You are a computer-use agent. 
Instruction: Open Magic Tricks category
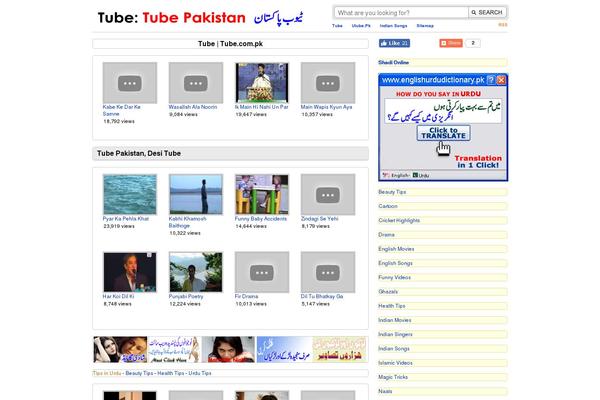[x=393, y=377]
